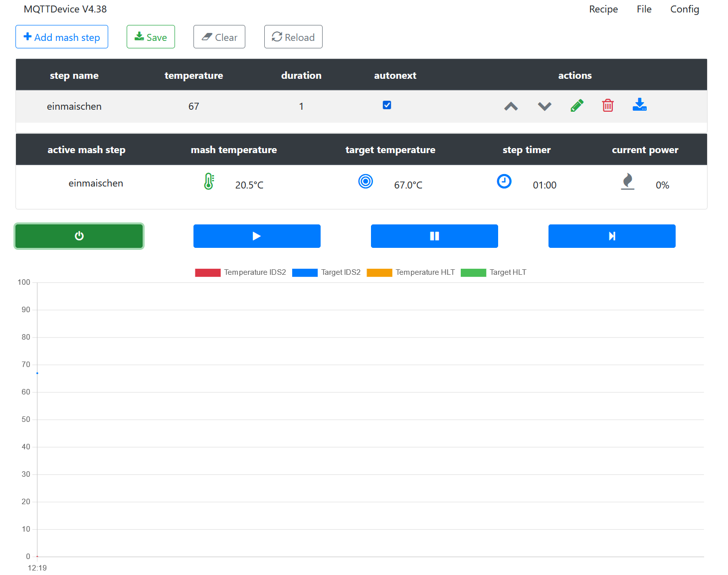Toggle the green power button
728x575 pixels.
(x=79, y=236)
